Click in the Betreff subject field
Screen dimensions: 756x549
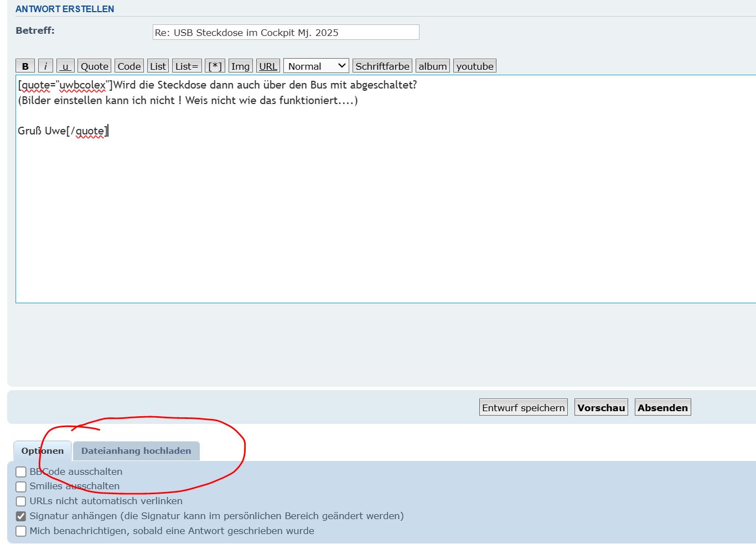coord(286,33)
